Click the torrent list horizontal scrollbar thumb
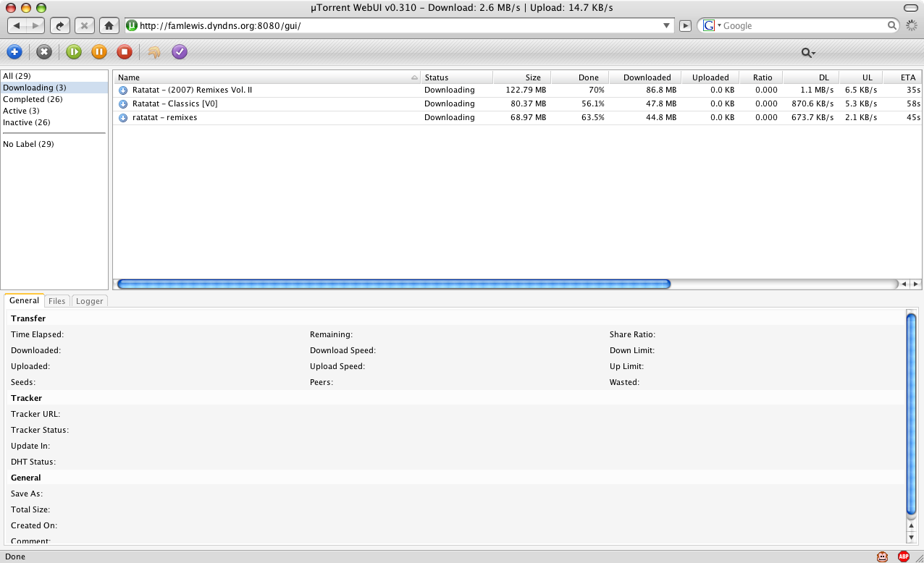 point(394,284)
